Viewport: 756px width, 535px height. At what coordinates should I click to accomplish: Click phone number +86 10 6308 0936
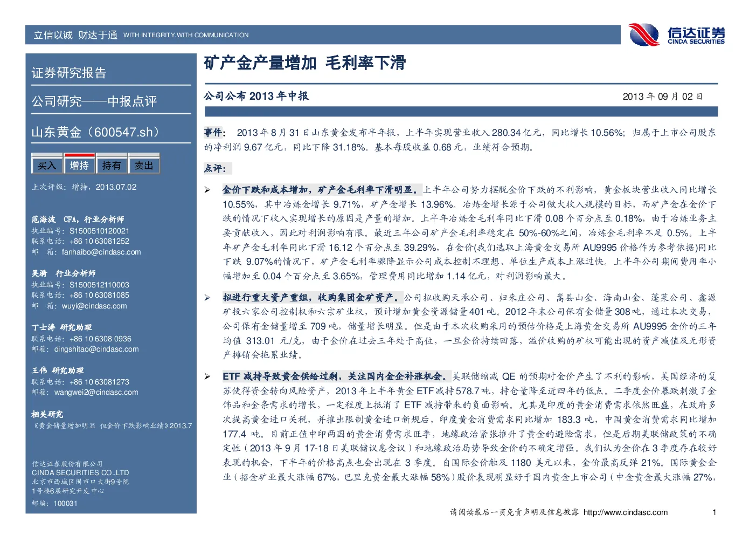[101, 339]
